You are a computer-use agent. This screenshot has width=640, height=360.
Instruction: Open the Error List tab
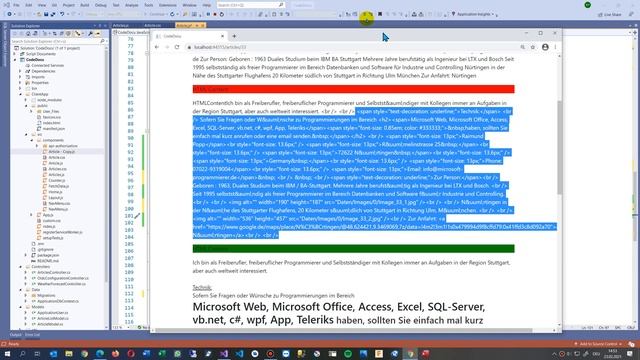tap(32, 335)
